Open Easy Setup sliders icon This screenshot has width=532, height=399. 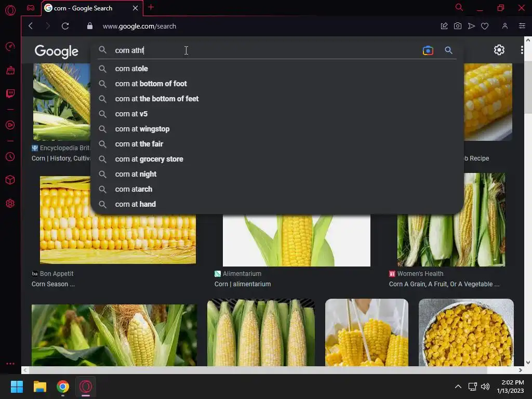[522, 26]
